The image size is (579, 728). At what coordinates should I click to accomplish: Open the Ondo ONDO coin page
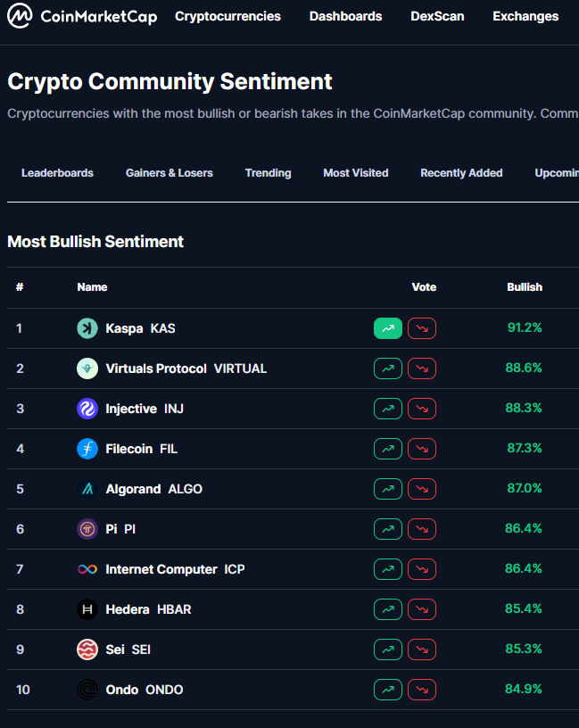click(x=144, y=690)
